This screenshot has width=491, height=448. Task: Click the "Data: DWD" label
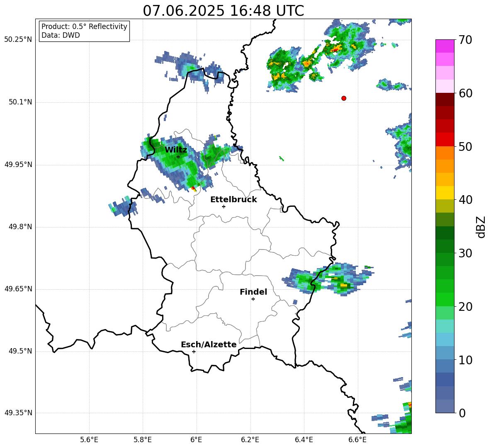(x=61, y=35)
